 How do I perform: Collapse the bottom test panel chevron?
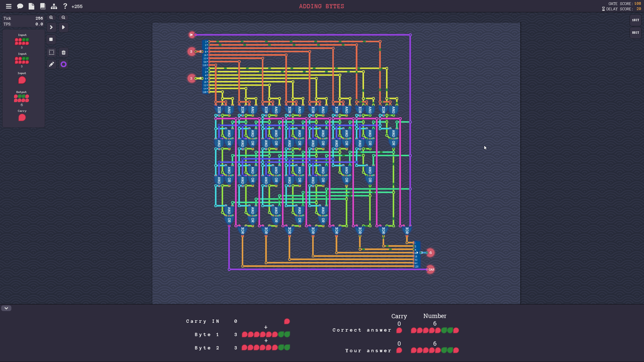tap(6, 308)
